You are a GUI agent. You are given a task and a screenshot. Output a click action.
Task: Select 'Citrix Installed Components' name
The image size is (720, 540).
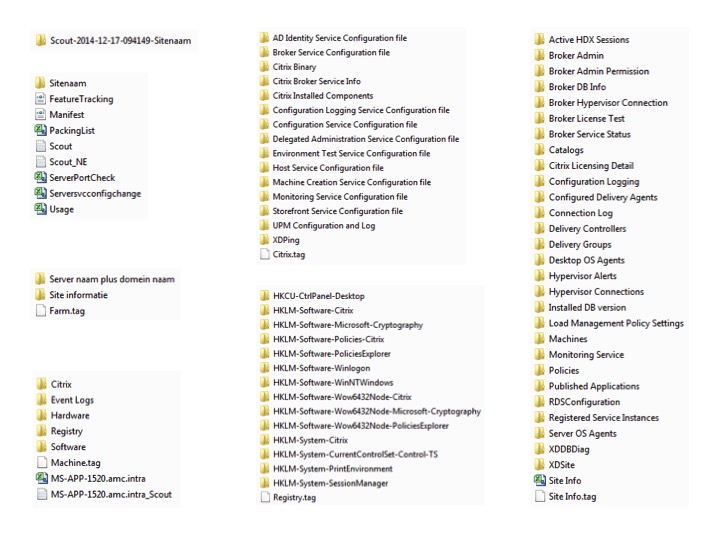323,96
